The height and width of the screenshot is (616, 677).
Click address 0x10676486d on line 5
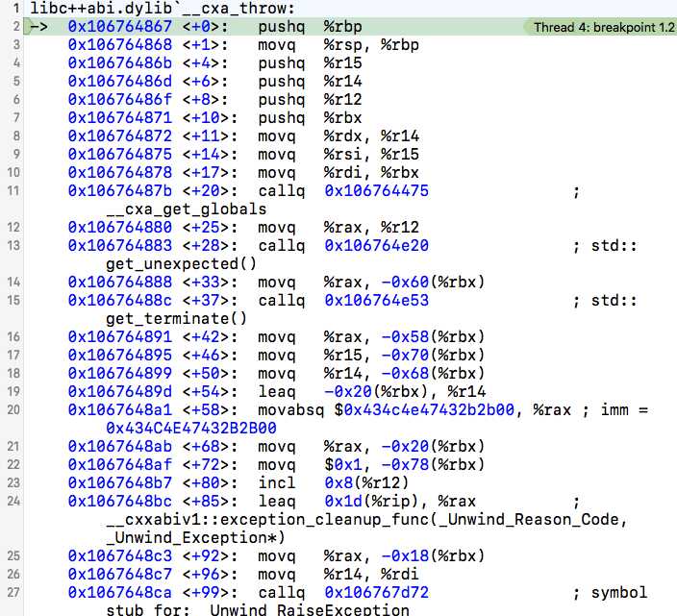(x=120, y=82)
